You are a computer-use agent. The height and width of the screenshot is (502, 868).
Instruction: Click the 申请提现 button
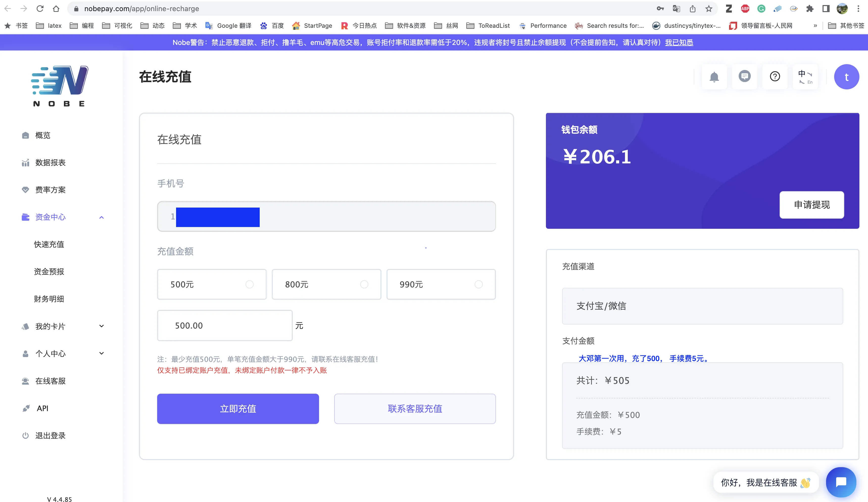coord(812,205)
